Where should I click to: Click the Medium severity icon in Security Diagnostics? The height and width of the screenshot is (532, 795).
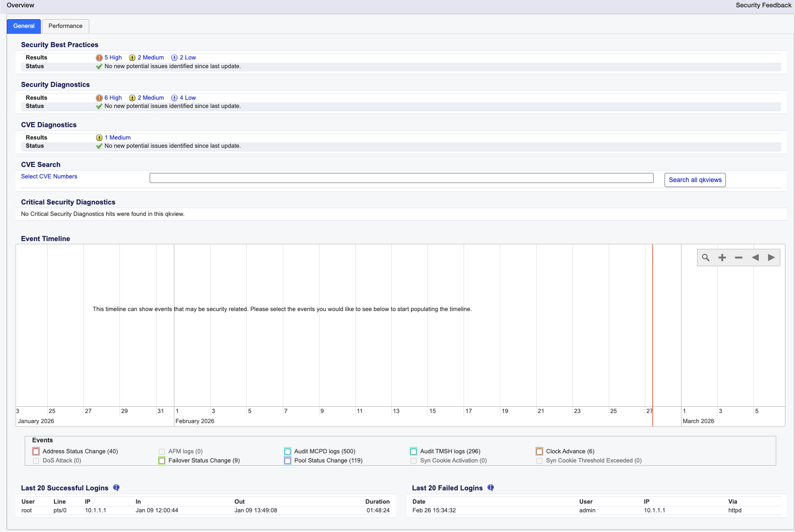pyautogui.click(x=132, y=98)
